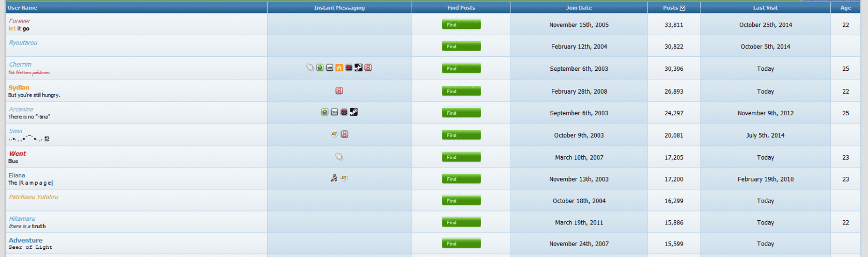Select last visit November 9th, 2012
The image size is (868, 257).
tap(765, 113)
